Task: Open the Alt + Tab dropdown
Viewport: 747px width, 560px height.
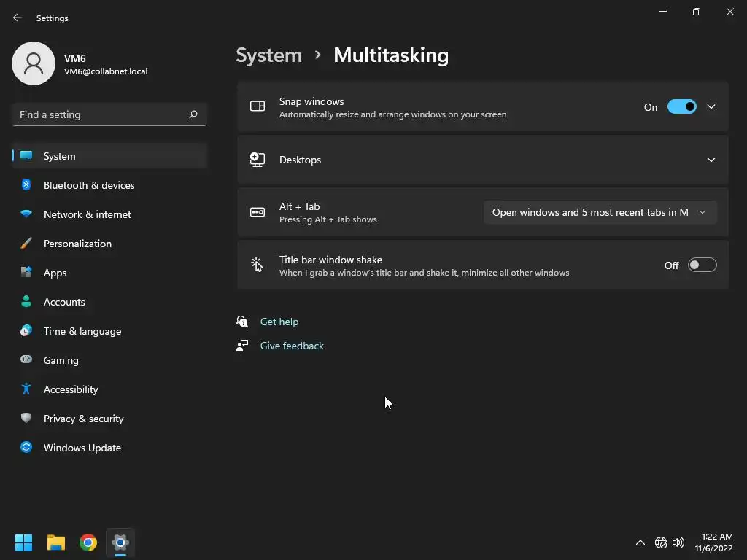Action: pos(600,212)
